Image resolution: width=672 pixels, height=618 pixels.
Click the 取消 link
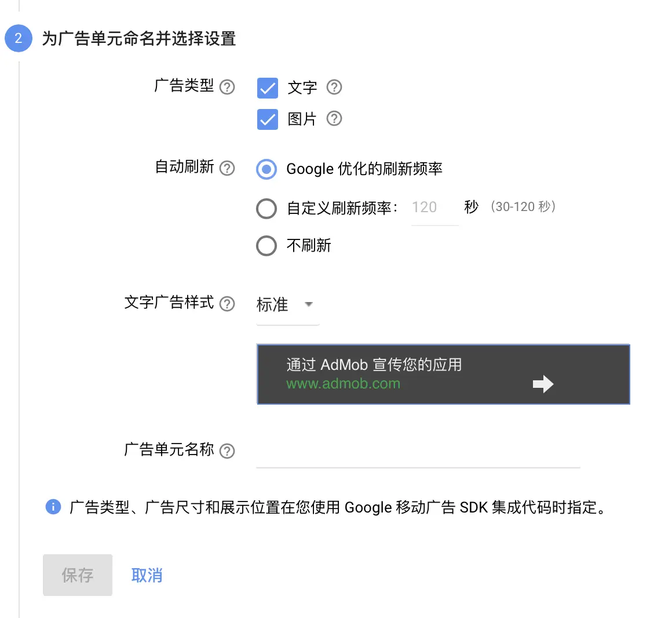[146, 575]
